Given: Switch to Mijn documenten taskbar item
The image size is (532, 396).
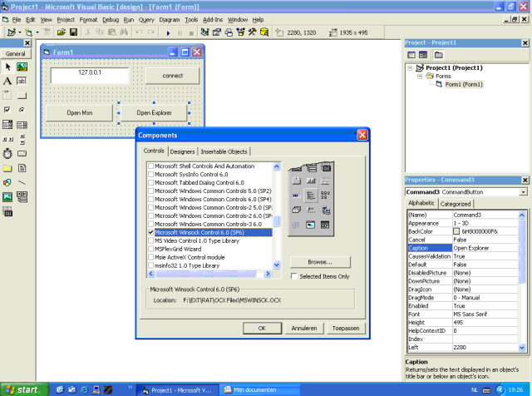Looking at the screenshot, I should (259, 390).
